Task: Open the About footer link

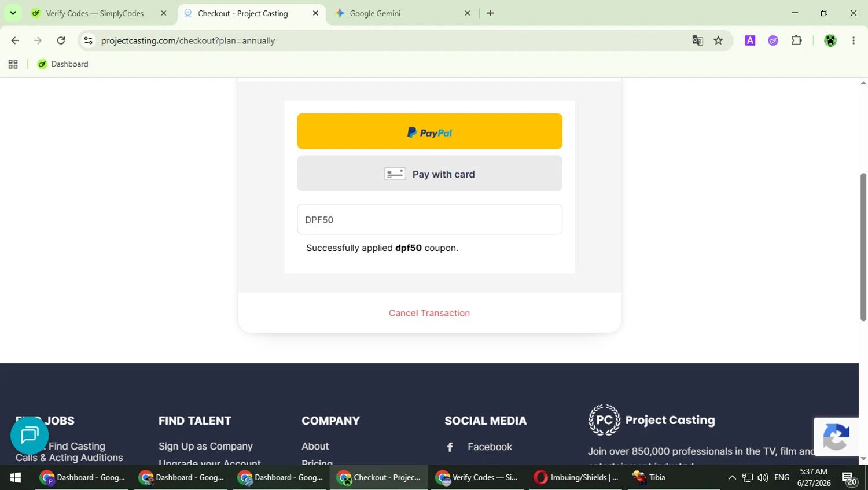Action: click(315, 446)
